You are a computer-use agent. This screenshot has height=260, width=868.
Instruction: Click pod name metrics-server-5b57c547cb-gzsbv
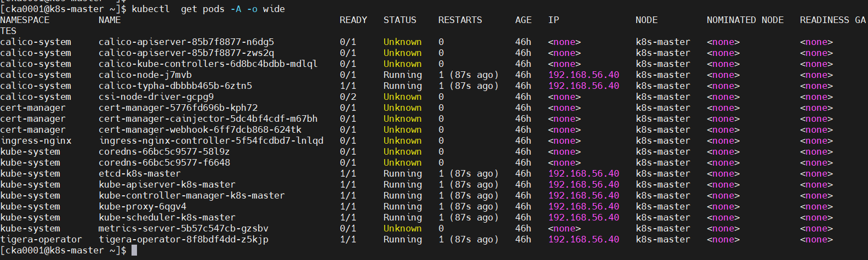[184, 228]
